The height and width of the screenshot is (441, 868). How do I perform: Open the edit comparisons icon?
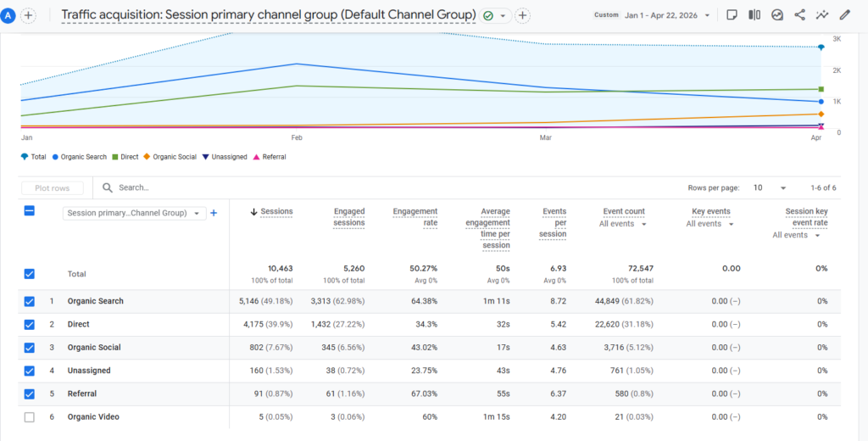click(754, 15)
